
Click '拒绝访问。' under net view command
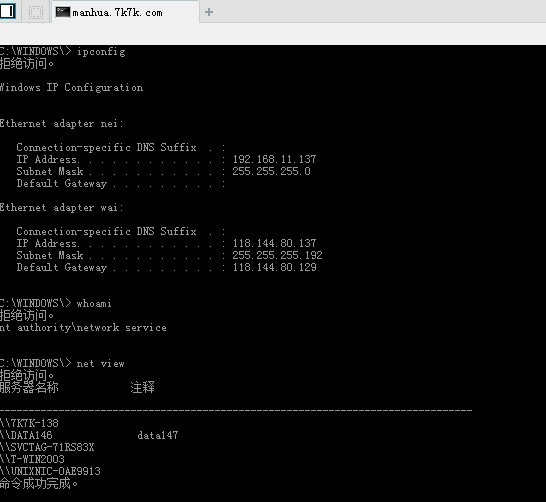click(27, 376)
